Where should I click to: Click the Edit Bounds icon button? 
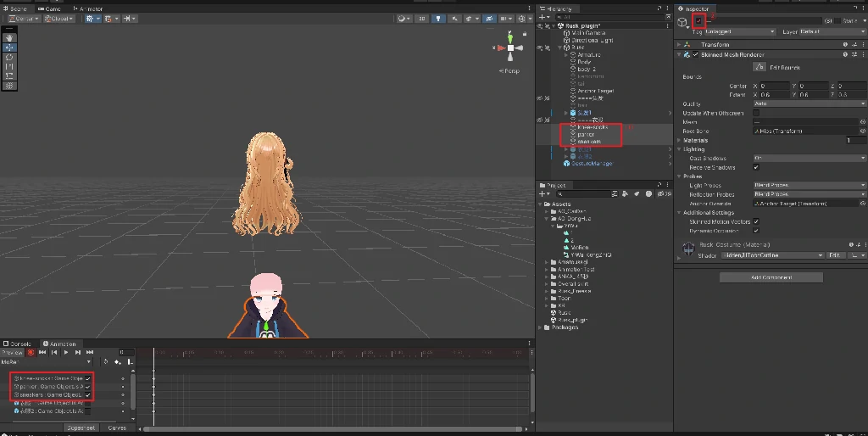[x=759, y=67]
